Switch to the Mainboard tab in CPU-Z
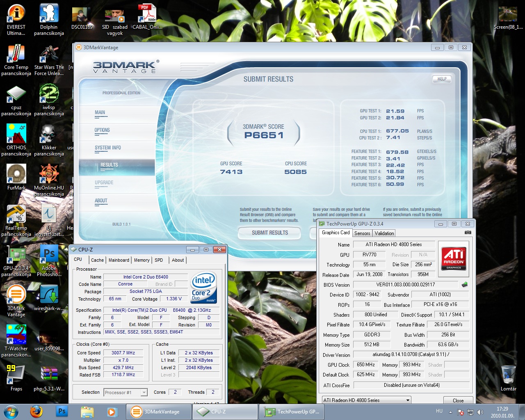The width and height of the screenshot is (525, 420). tap(119, 260)
